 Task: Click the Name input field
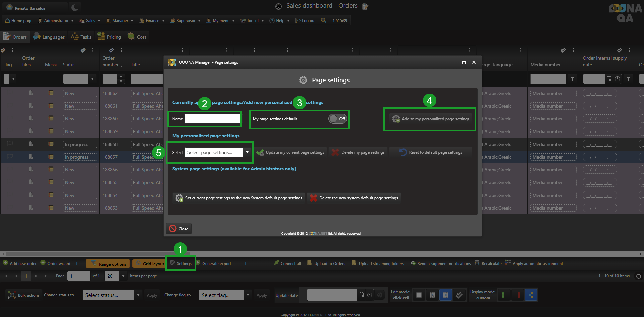pos(212,119)
